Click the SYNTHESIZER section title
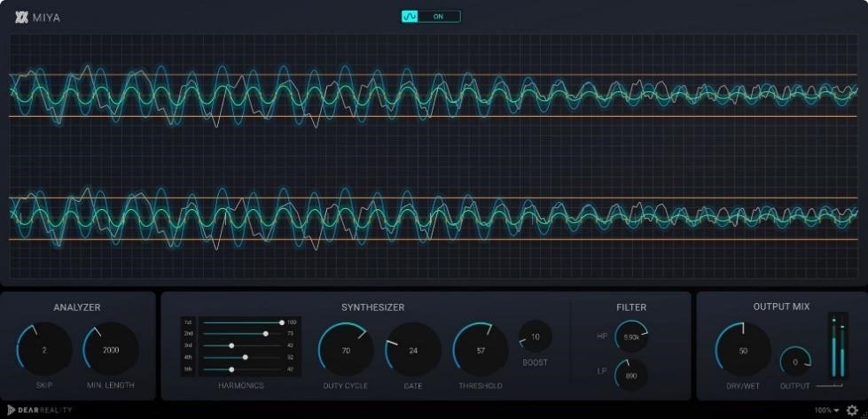868x419 pixels. [372, 307]
